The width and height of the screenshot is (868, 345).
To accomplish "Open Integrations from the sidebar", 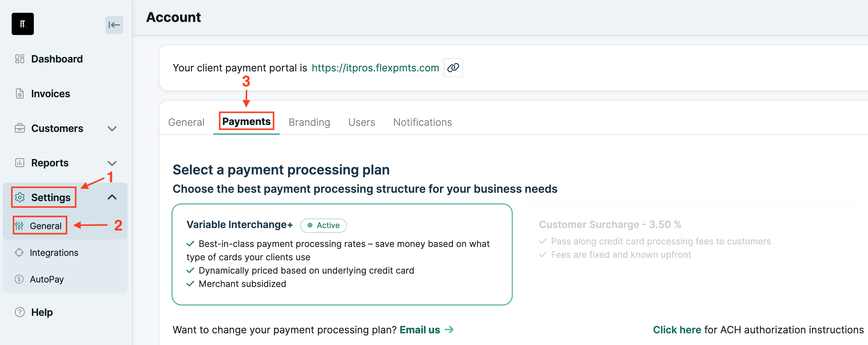I will (x=54, y=252).
